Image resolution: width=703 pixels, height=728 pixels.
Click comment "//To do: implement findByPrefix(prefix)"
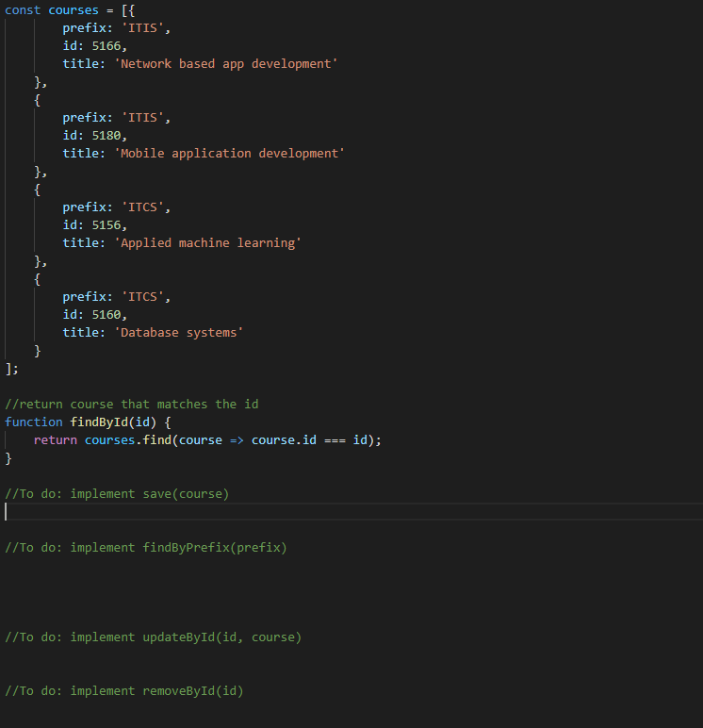(146, 548)
